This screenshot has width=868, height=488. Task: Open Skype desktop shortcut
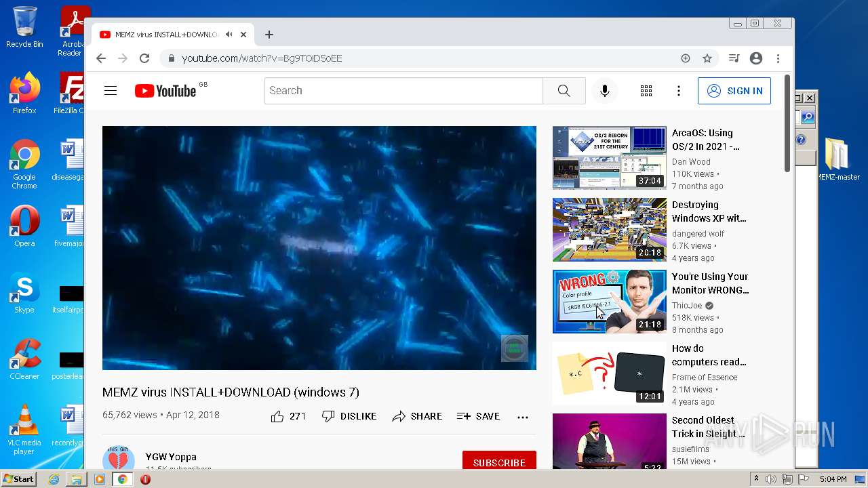(x=24, y=293)
